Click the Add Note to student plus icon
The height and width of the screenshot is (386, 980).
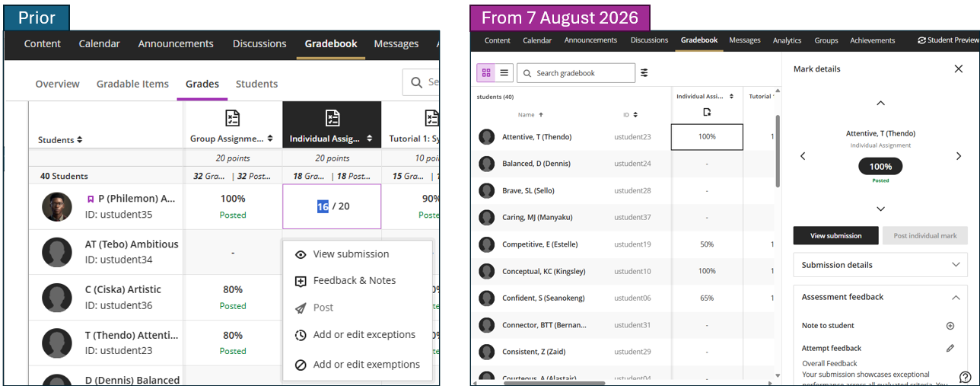(x=950, y=326)
